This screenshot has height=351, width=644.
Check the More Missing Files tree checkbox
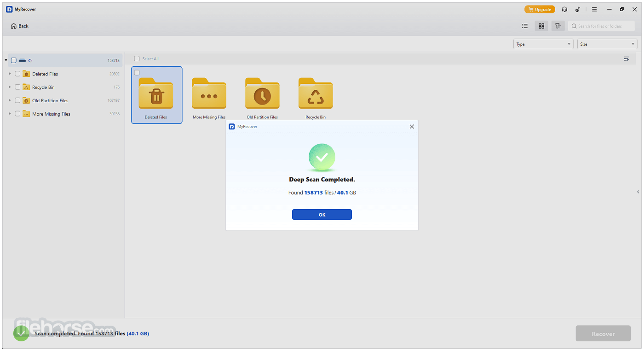coord(17,114)
